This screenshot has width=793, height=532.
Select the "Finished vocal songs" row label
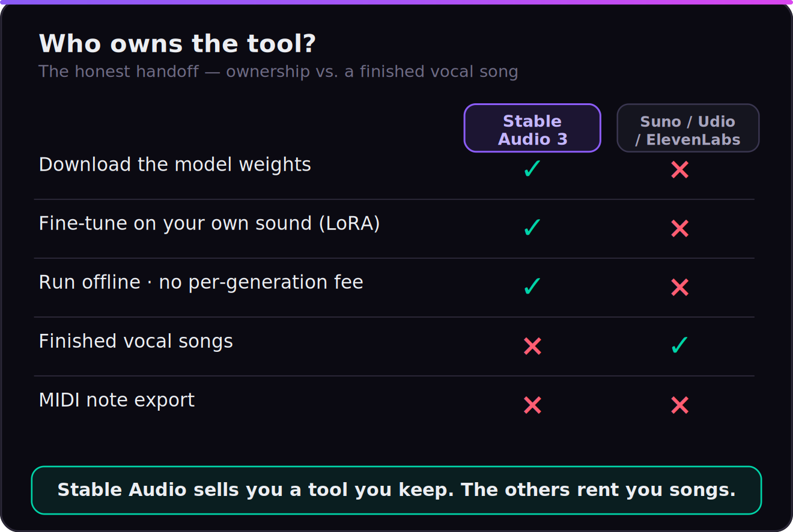(x=136, y=341)
